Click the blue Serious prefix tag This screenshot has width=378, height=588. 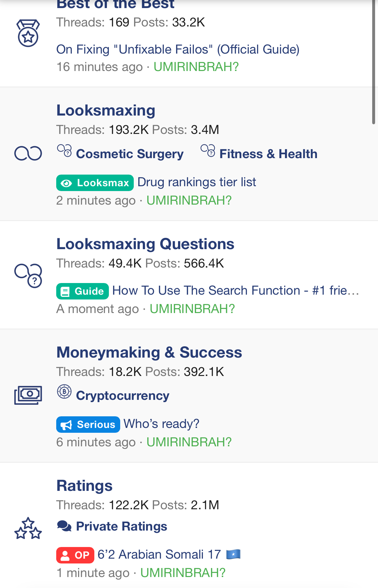click(88, 424)
